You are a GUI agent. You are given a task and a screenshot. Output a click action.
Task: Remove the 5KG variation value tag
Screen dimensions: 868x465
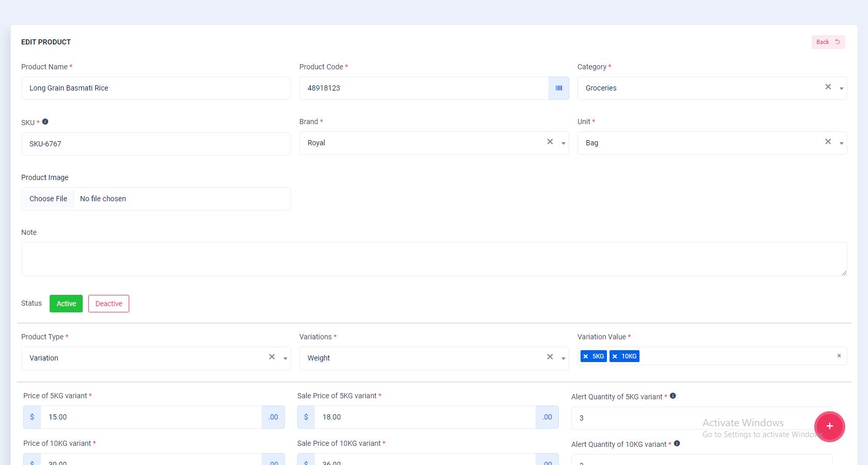[x=586, y=356]
